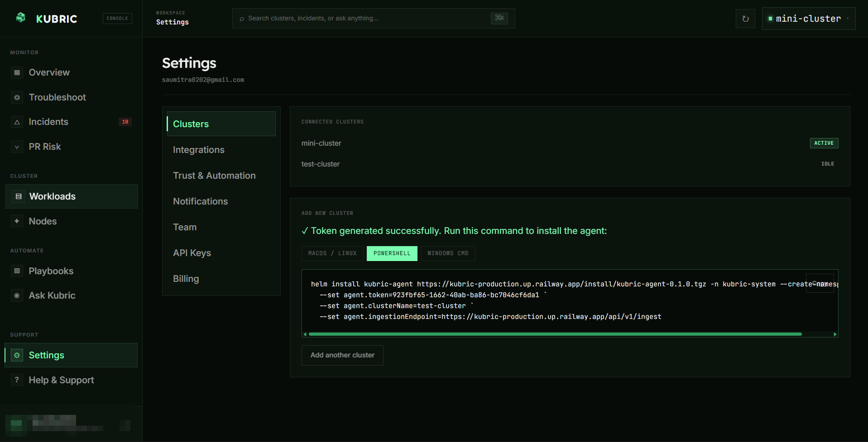
Task: Click the agent.clusterName=test-cluster line
Action: [x=396, y=306]
